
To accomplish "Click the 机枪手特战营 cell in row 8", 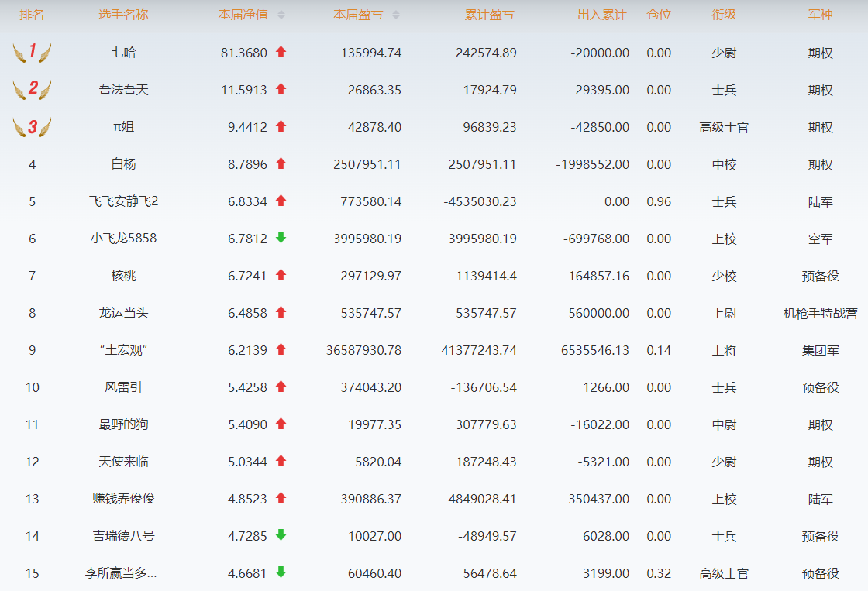I will pos(820,313).
